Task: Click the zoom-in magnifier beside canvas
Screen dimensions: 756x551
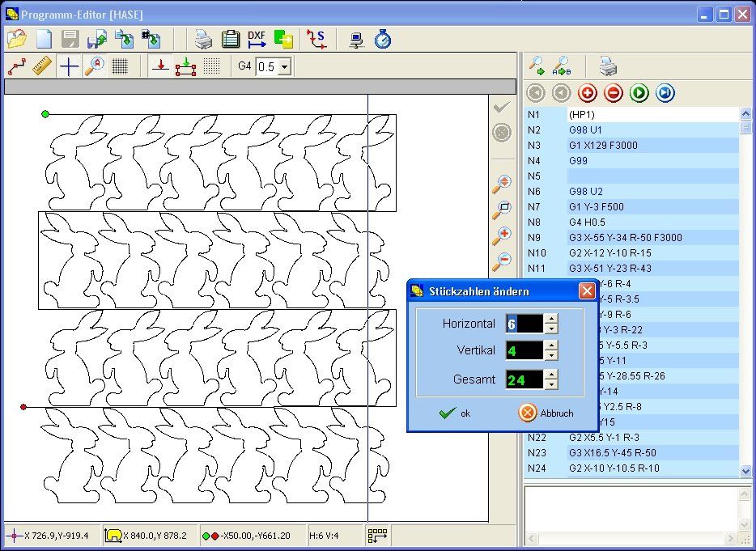Action: 502,235
